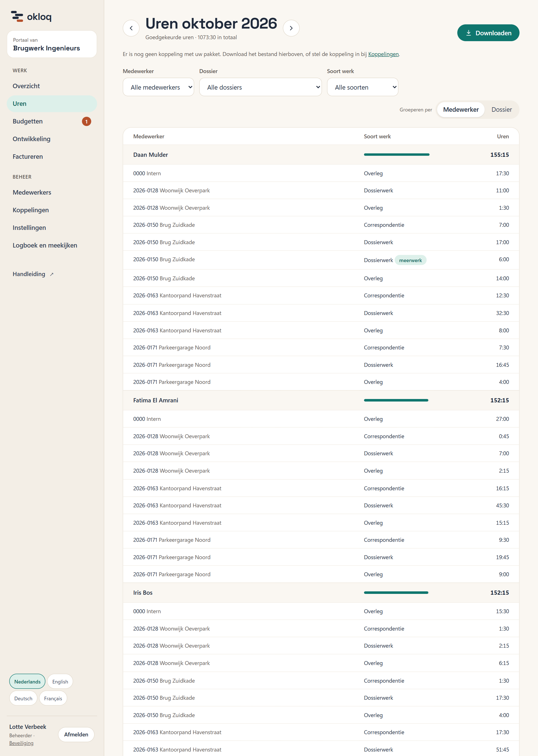Open the Uren sidebar item

[x=52, y=104]
